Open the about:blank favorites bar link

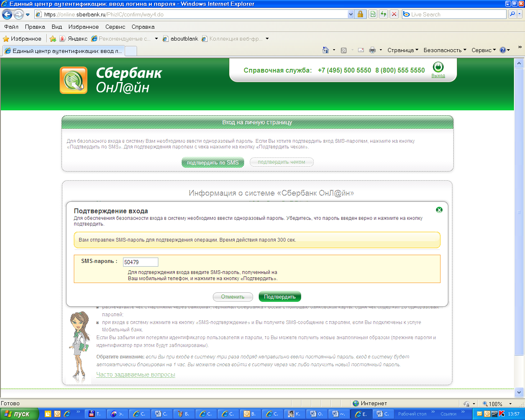tap(180, 39)
